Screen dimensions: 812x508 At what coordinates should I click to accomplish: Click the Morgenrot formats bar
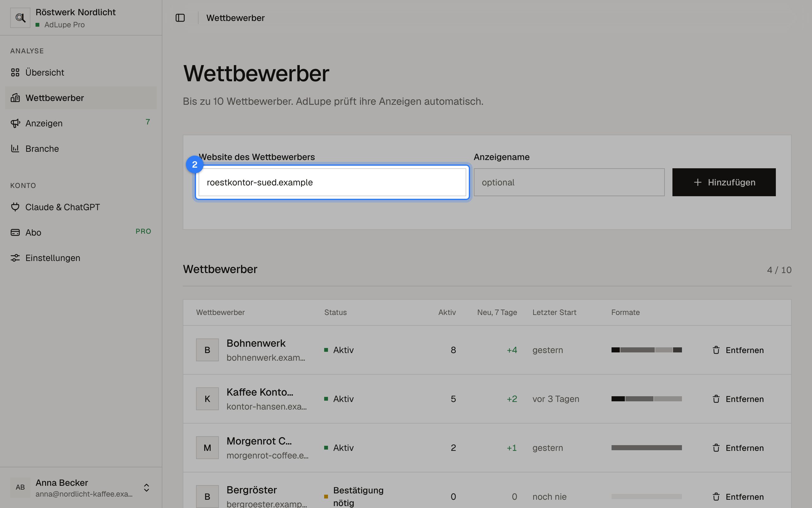pyautogui.click(x=646, y=448)
